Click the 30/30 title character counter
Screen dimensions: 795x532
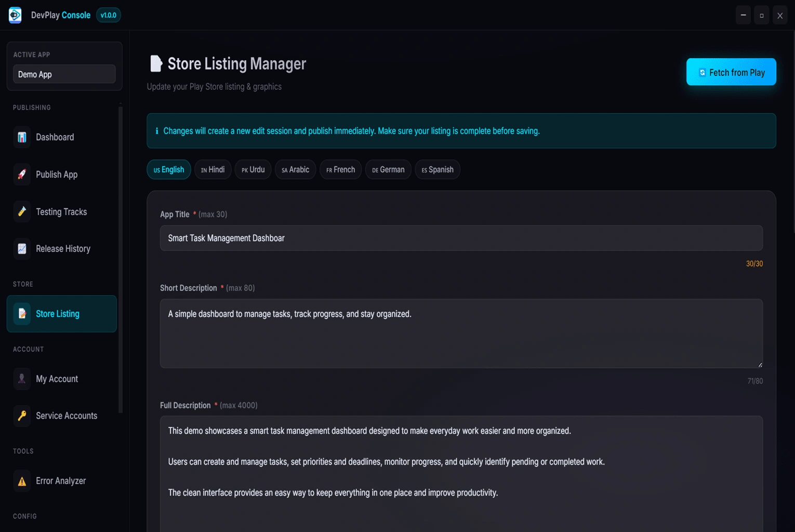pos(754,264)
